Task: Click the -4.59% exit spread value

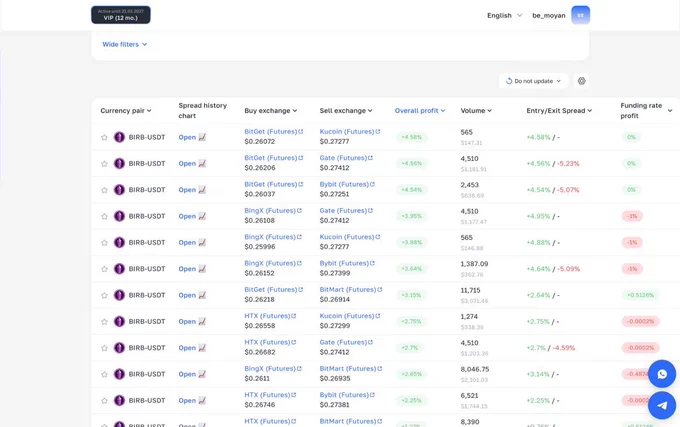Action: point(564,348)
